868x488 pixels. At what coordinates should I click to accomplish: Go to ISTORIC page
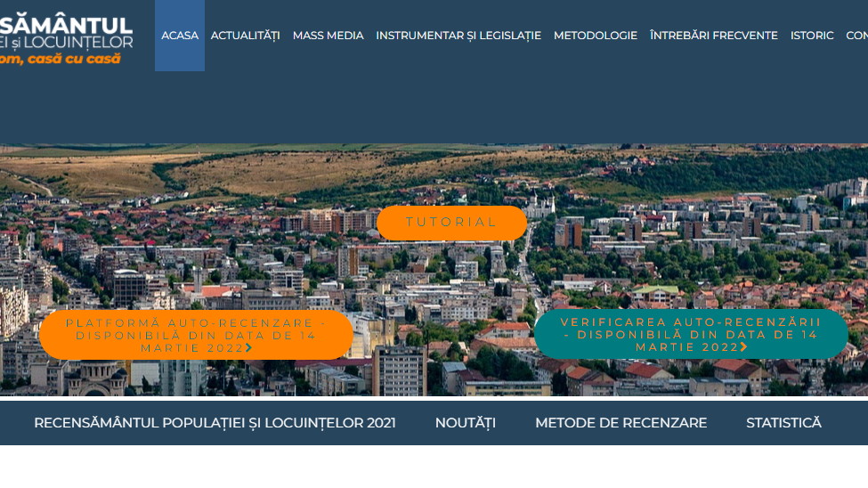click(x=812, y=36)
